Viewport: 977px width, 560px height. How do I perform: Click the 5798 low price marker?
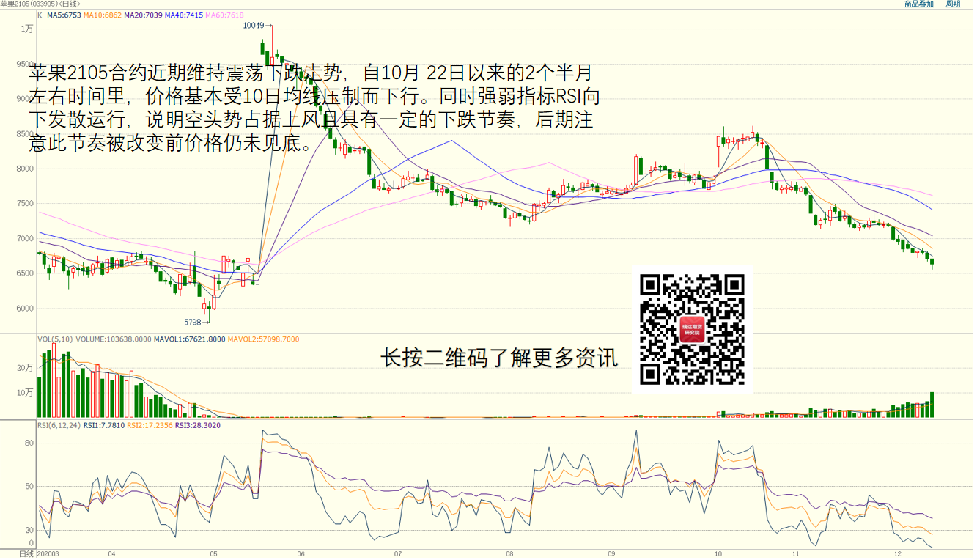point(192,322)
